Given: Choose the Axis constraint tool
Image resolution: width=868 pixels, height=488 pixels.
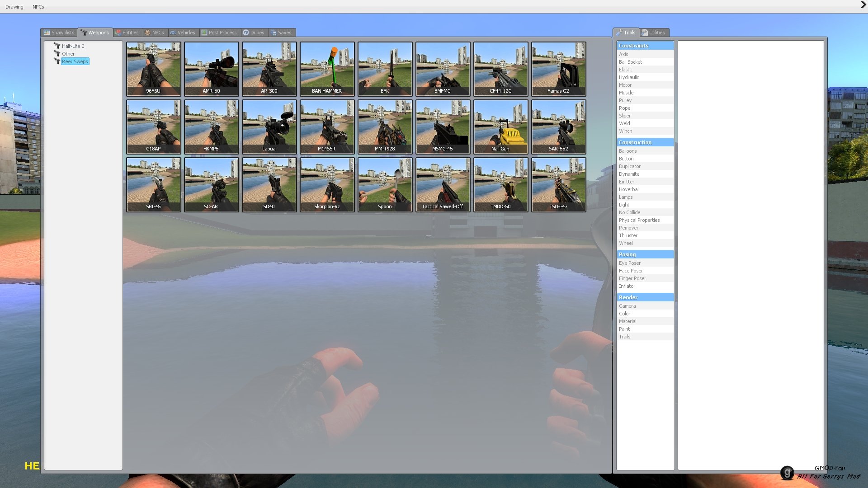Looking at the screenshot, I should point(645,54).
